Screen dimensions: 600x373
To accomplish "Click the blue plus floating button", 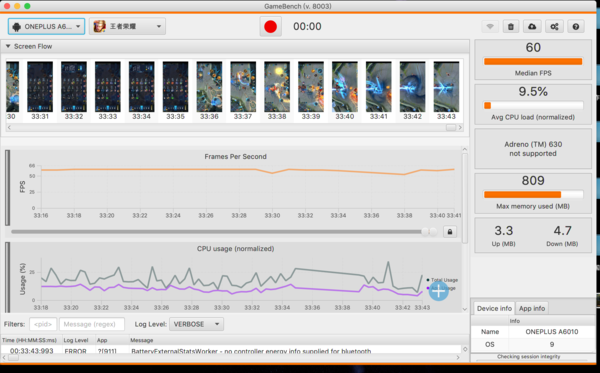I will (439, 291).
